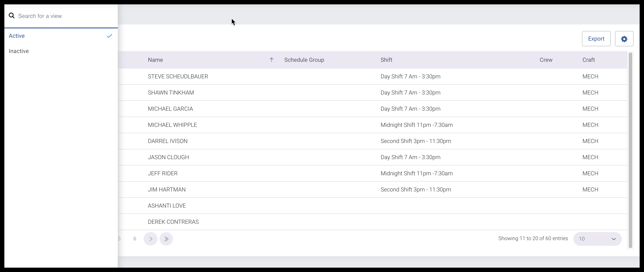
Task: Go to next page arrow
Action: (x=151, y=239)
